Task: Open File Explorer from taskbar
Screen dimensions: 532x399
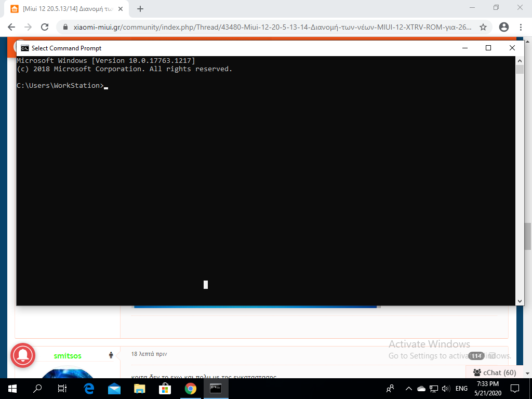Action: tap(139, 389)
